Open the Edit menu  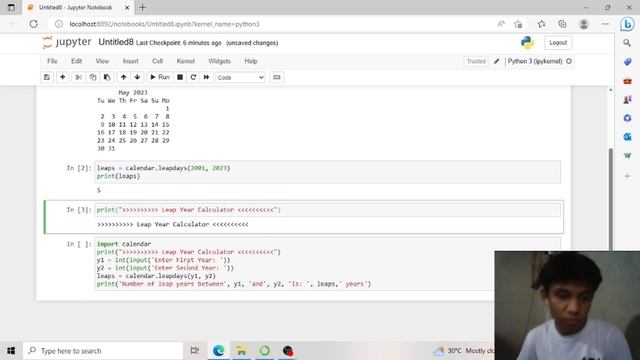(x=76, y=61)
